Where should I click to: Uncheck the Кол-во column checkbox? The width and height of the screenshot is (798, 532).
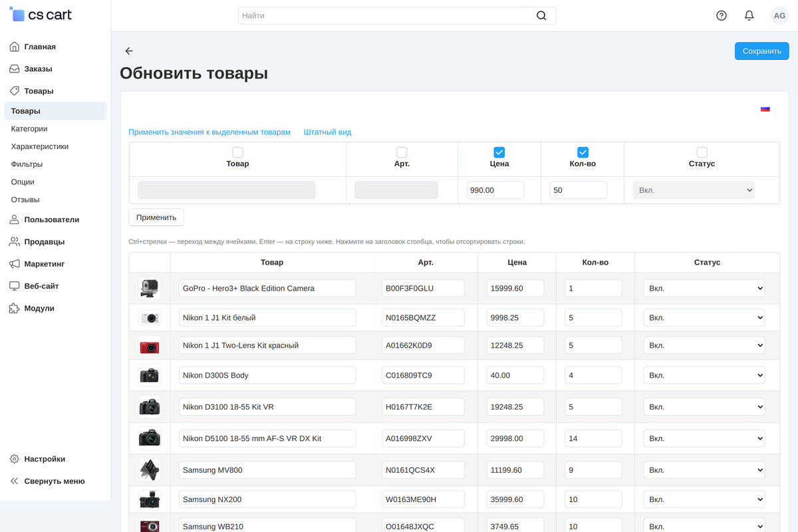pos(583,152)
